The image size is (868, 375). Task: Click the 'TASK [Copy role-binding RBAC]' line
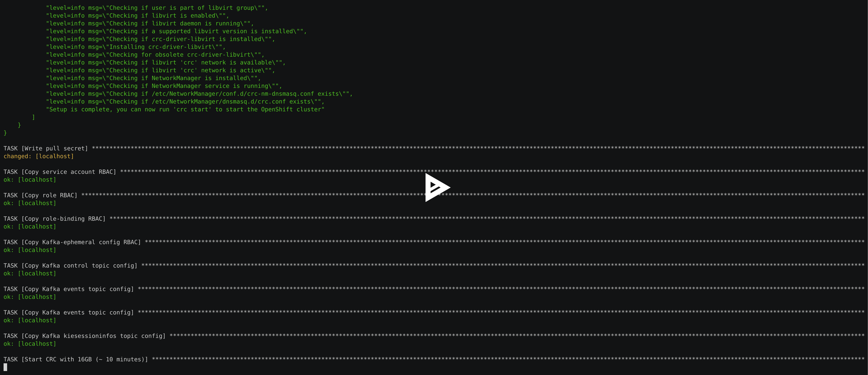click(434, 219)
